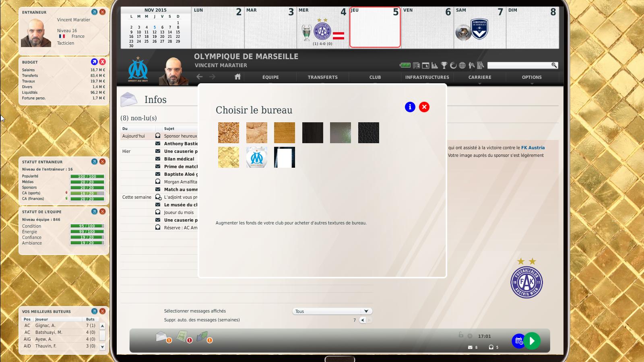Image resolution: width=644 pixels, height=362 pixels.
Task: Close the Choisir le bureau dialog
Action: pyautogui.click(x=424, y=107)
